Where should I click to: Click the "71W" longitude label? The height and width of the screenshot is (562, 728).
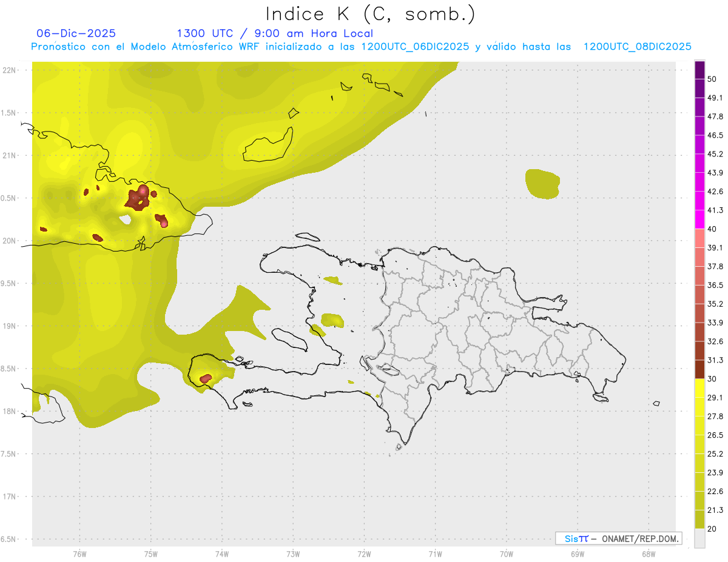tap(435, 554)
